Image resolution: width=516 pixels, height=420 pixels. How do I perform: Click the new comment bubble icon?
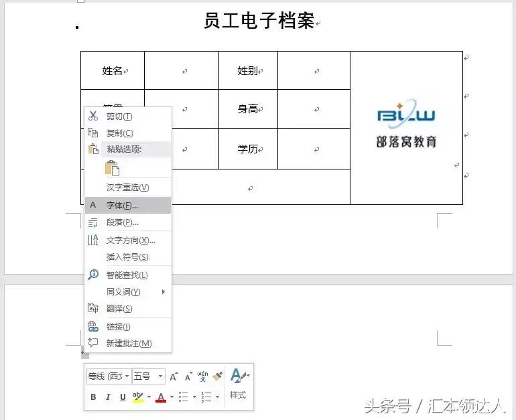coord(93,343)
